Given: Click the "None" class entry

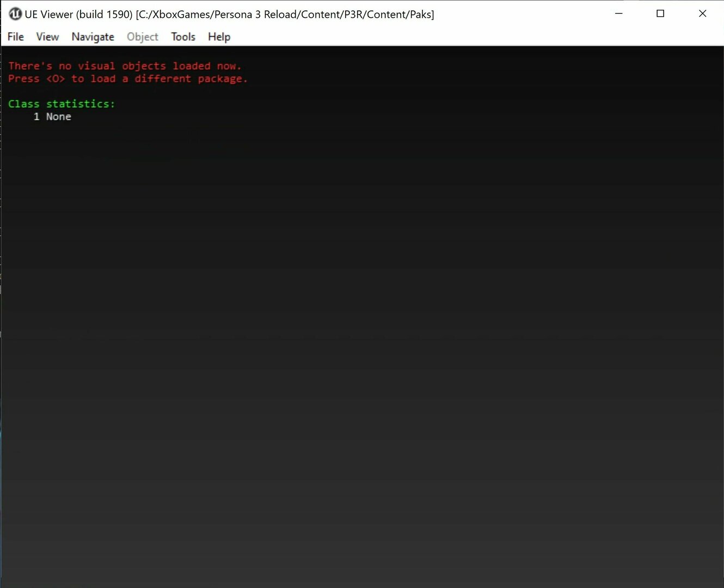Looking at the screenshot, I should coord(58,117).
